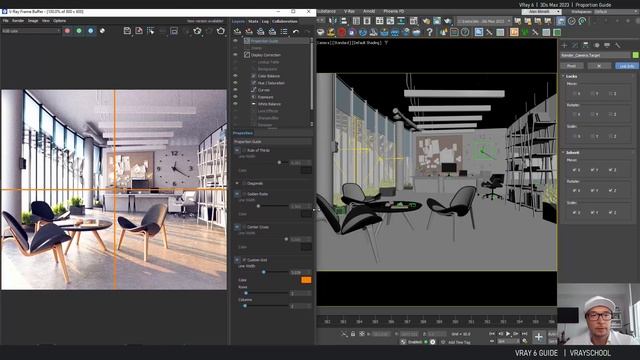Click Custom Grid orange color swatch

pos(306,280)
